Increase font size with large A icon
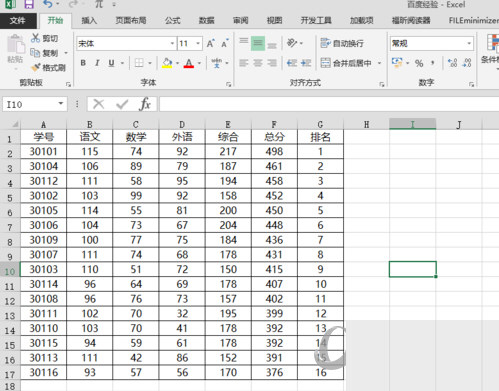The width and height of the screenshot is (499, 391). (210, 43)
